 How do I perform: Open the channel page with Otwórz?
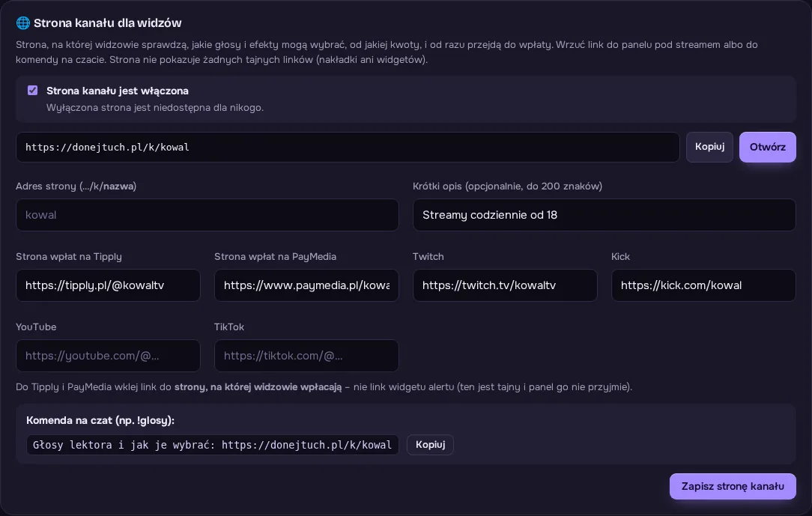[768, 147]
